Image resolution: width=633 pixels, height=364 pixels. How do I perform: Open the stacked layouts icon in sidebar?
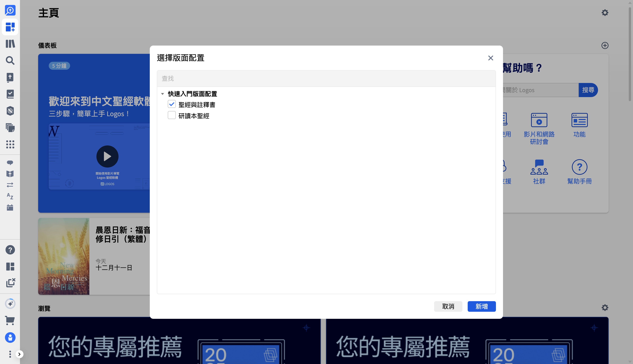click(x=10, y=127)
